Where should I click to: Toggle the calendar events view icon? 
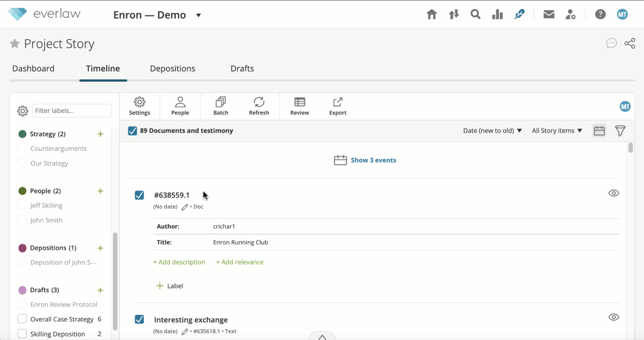pos(599,131)
